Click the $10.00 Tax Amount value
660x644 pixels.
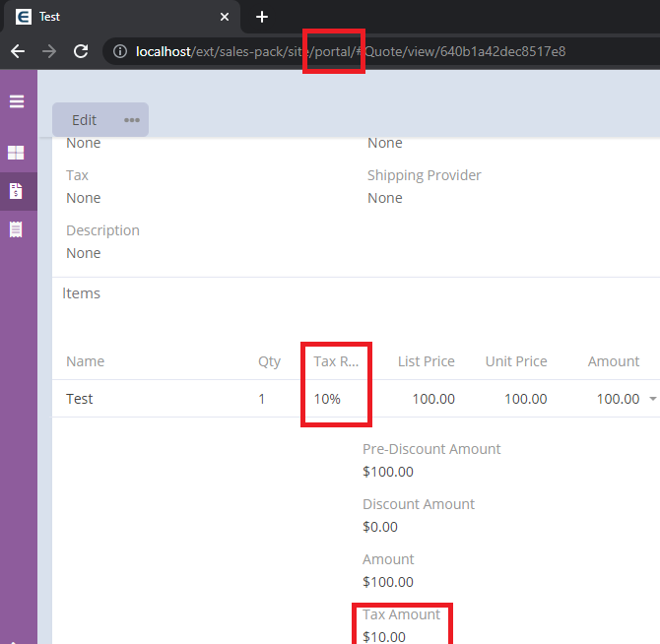pos(384,636)
